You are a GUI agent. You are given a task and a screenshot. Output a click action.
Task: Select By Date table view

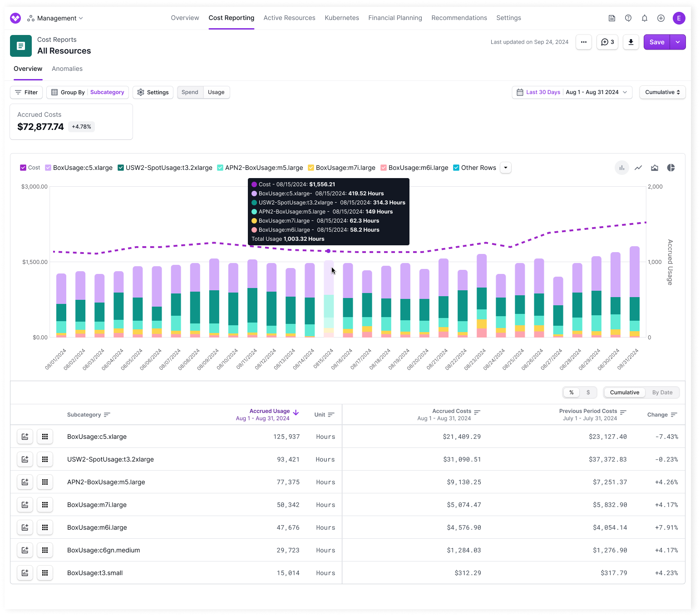[662, 392]
